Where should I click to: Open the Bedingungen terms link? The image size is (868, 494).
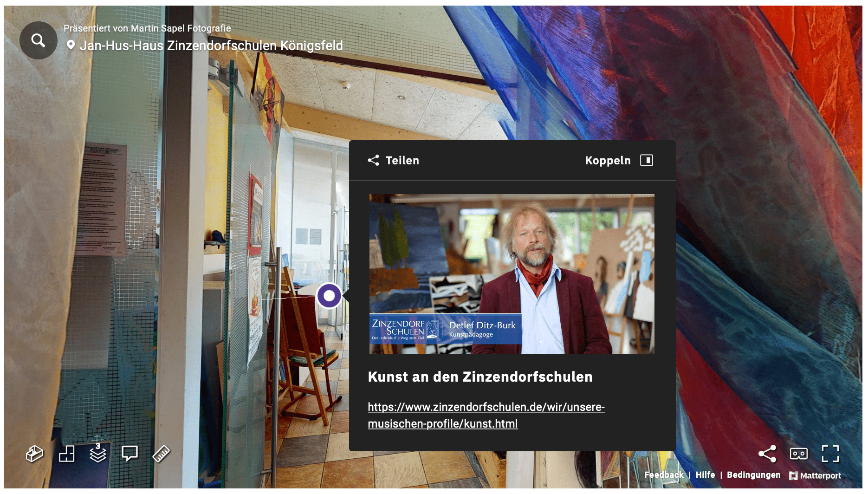pyautogui.click(x=753, y=475)
